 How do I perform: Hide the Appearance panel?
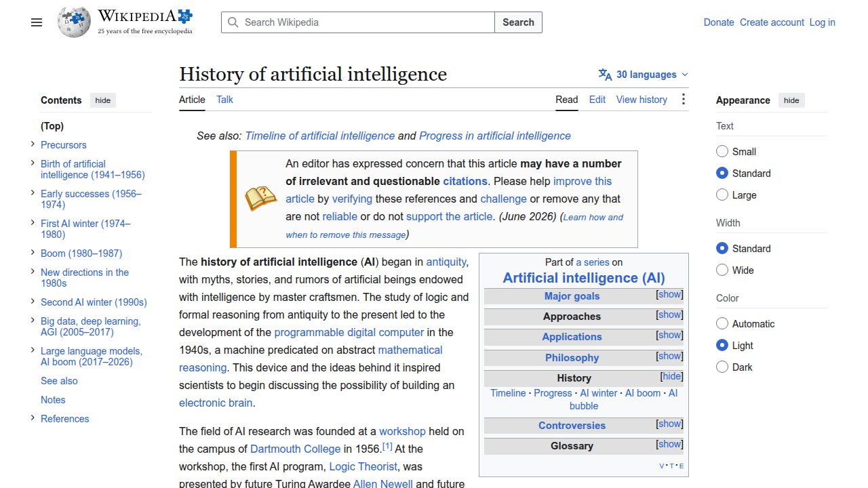tap(791, 100)
